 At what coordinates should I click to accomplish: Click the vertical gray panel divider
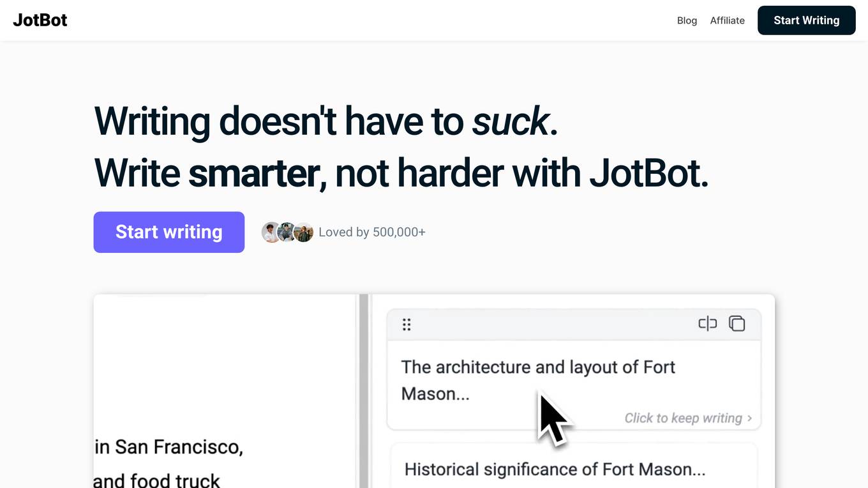click(x=364, y=391)
